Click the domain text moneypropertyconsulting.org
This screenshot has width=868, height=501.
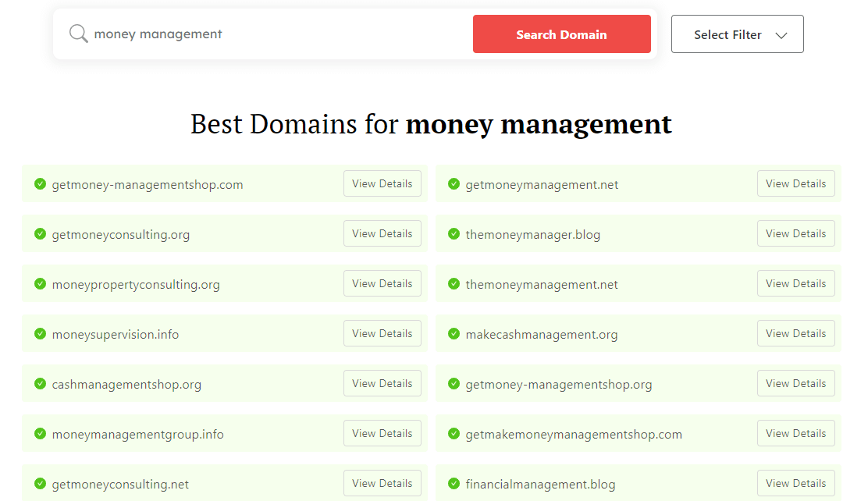click(136, 285)
